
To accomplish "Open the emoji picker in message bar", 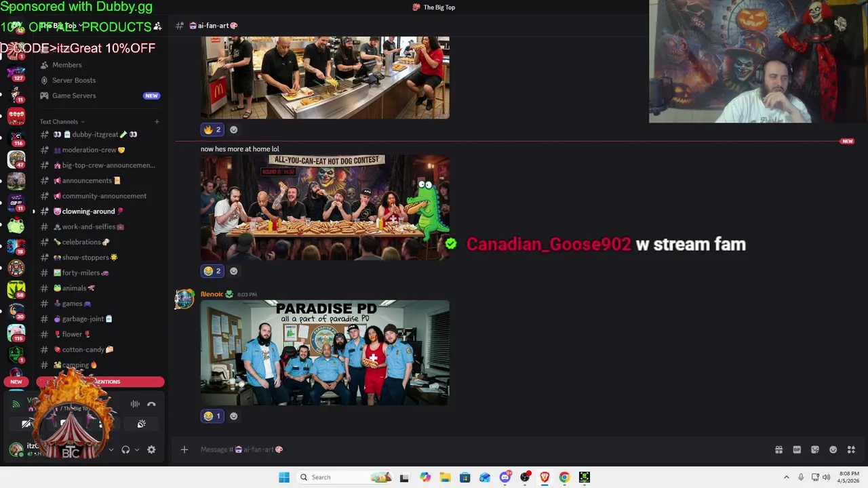I will 833,449.
